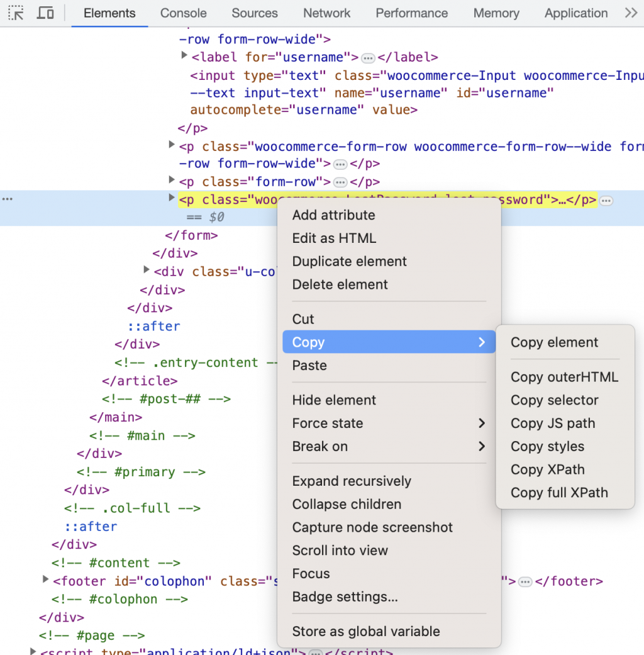The image size is (644, 655).
Task: Toggle the device toolbar icon
Action: pos(45,13)
